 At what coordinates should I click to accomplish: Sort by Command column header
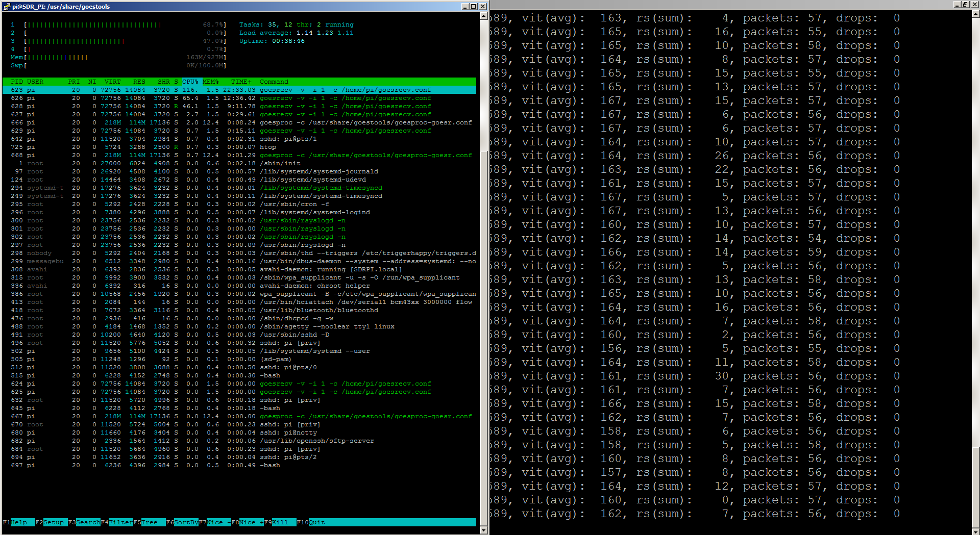pyautogui.click(x=274, y=82)
